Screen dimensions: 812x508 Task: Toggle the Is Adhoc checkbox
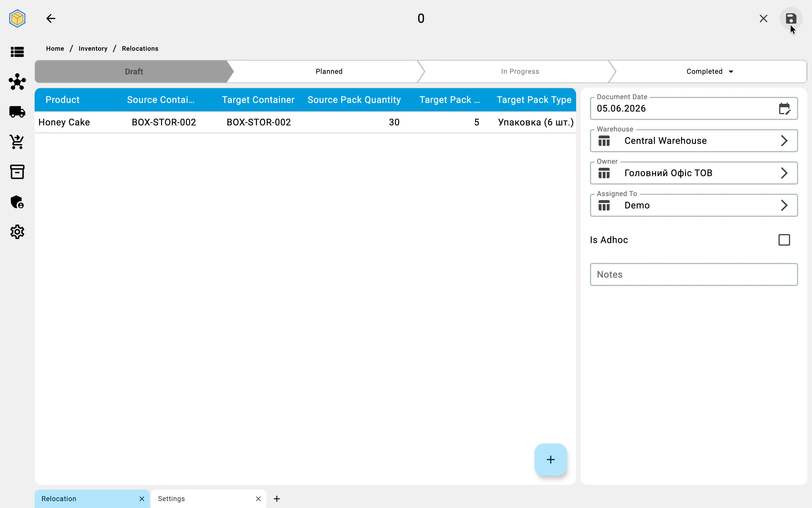point(784,240)
